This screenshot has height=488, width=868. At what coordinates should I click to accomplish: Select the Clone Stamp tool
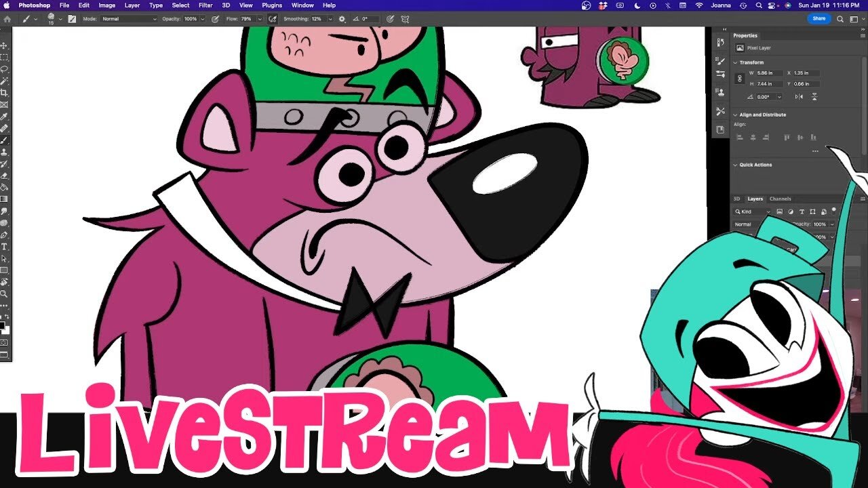(x=4, y=152)
